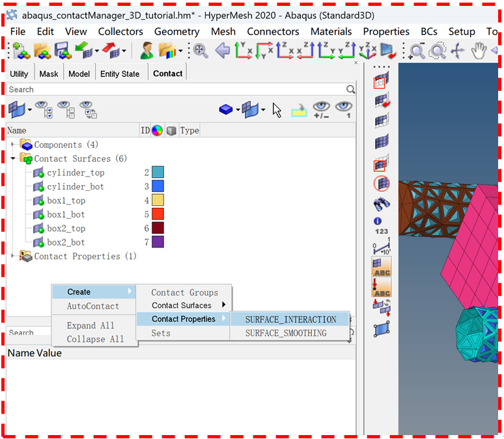The image size is (504, 439).
Task: Click the cylinder_top color swatch
Action: point(158,172)
